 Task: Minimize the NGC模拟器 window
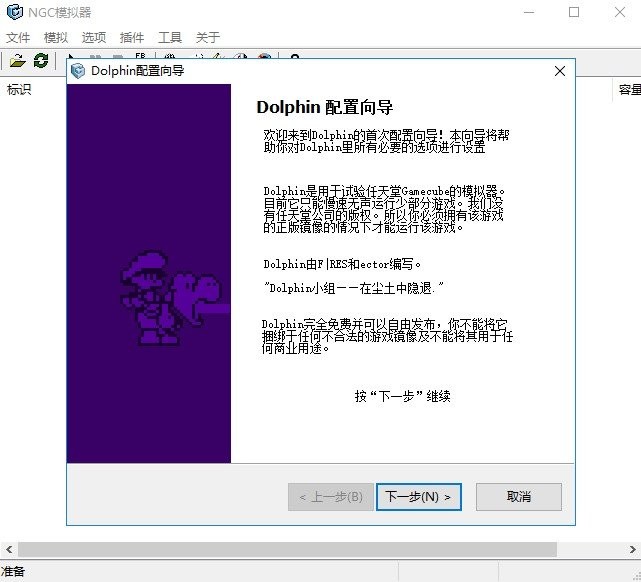click(x=529, y=12)
